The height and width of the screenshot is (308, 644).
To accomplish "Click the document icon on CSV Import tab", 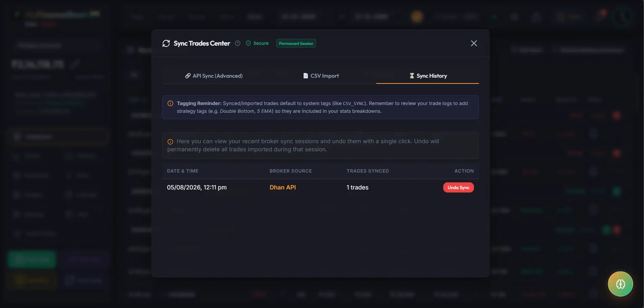I will (x=306, y=76).
